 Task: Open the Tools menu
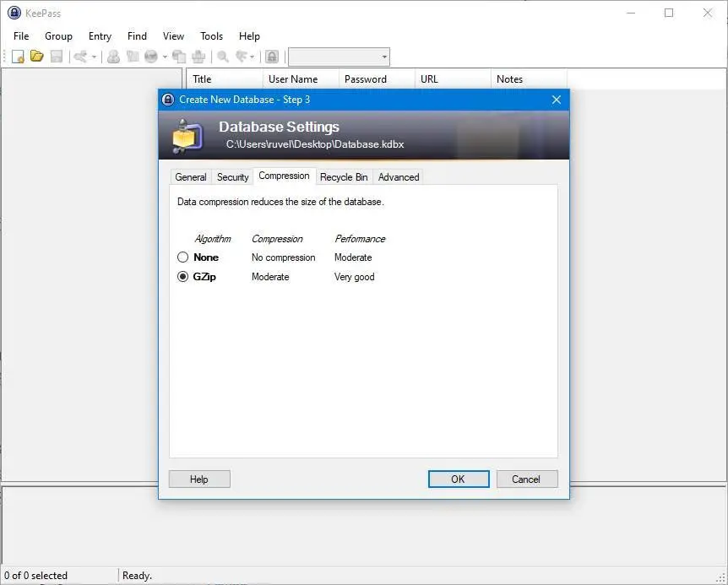pos(211,36)
